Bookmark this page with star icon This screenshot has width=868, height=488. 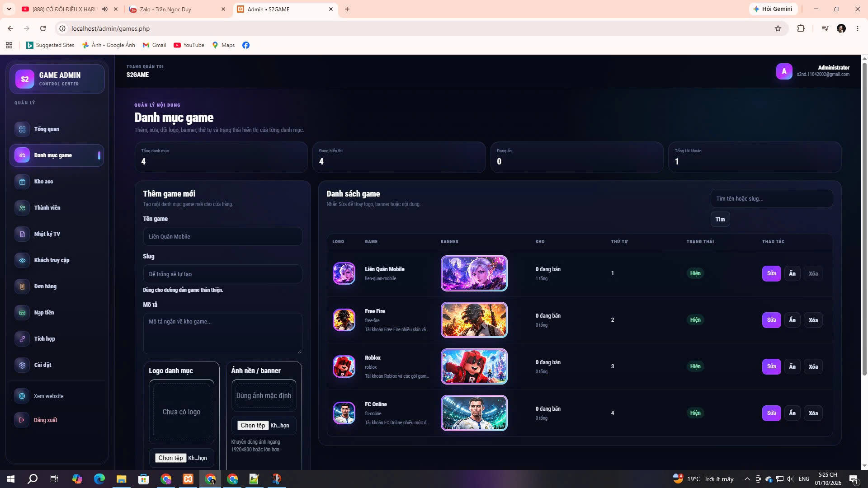click(x=778, y=28)
